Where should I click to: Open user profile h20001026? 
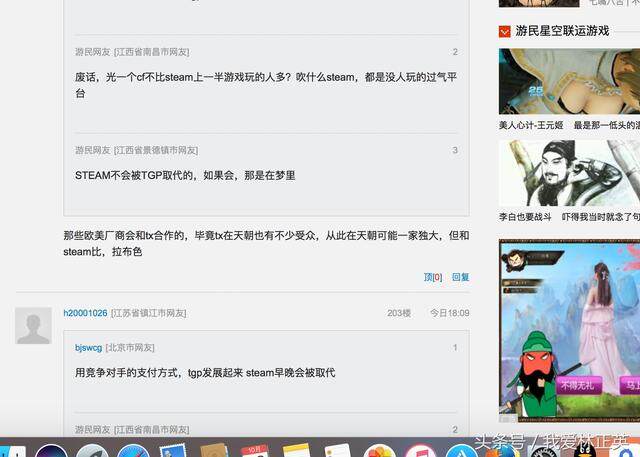coord(85,313)
